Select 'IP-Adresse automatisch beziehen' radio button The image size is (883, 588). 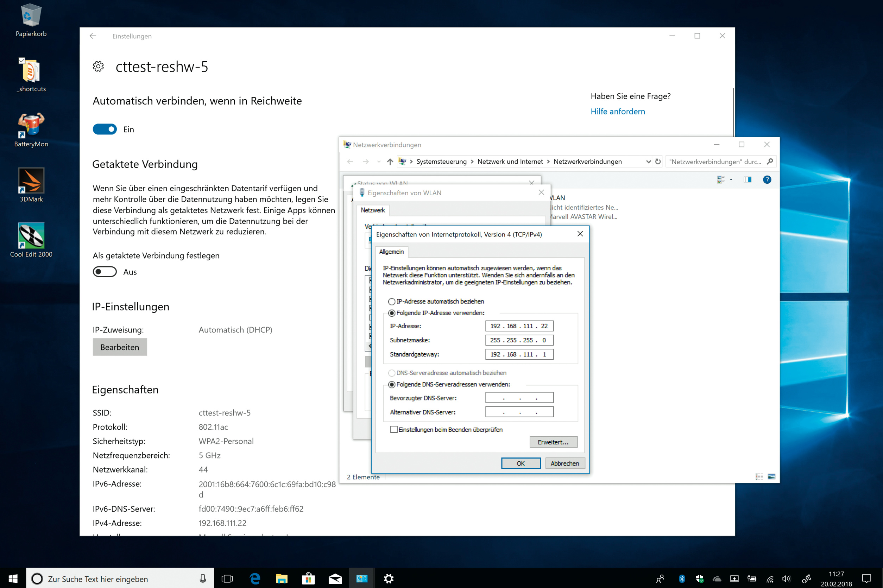tap(391, 302)
